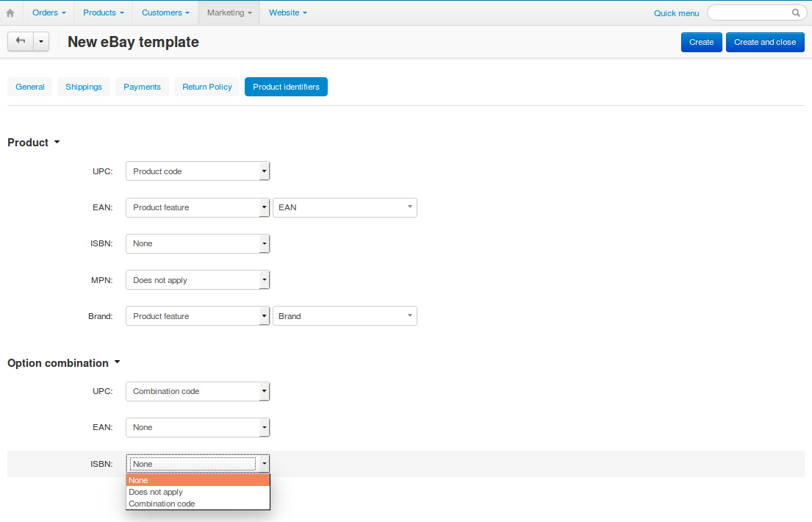Image resolution: width=812 pixels, height=522 pixels.
Task: Close the open Option combination ISBN dropdown
Action: pos(198,464)
